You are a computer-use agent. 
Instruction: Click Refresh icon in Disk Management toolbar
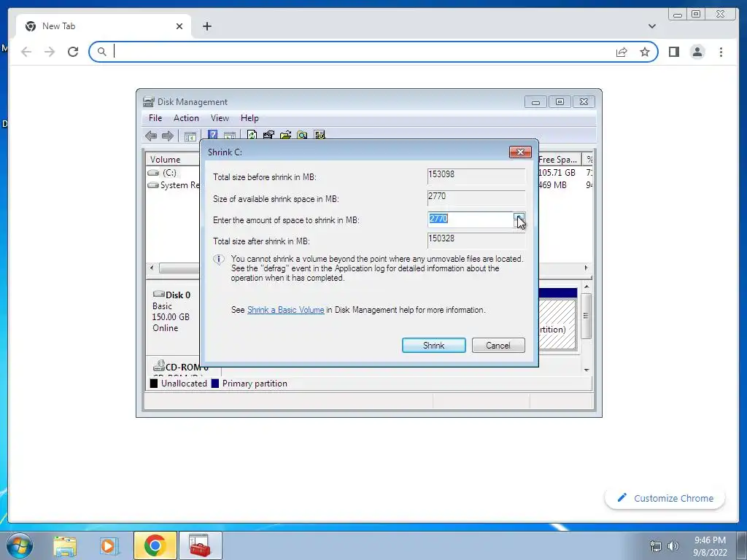click(x=252, y=135)
